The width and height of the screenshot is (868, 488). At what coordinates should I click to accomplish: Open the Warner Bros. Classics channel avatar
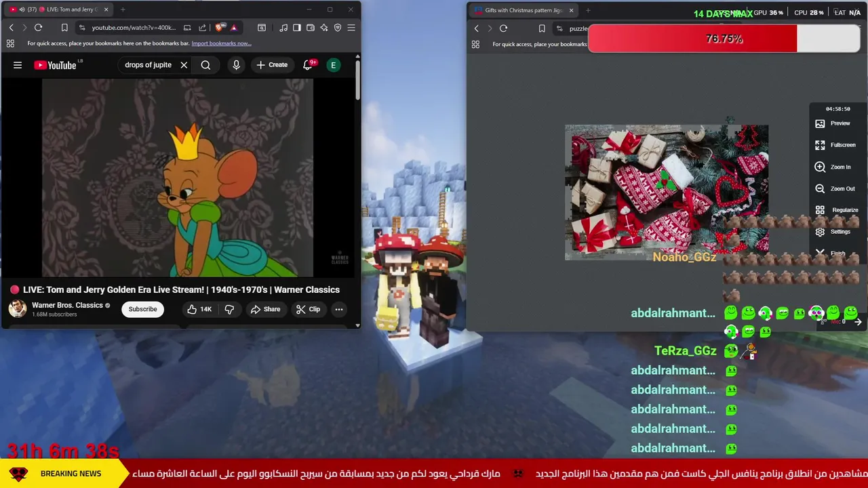18,309
